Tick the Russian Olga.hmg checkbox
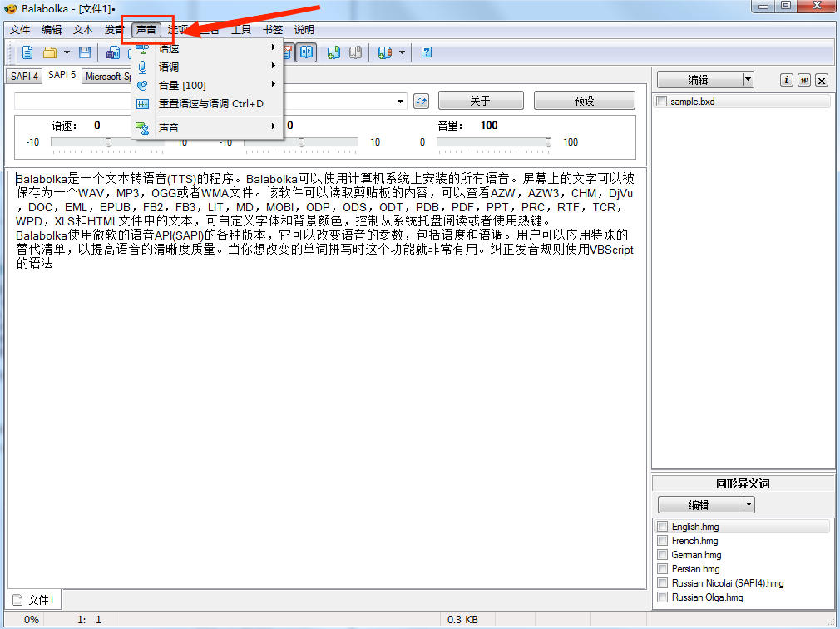The height and width of the screenshot is (629, 840). (662, 597)
